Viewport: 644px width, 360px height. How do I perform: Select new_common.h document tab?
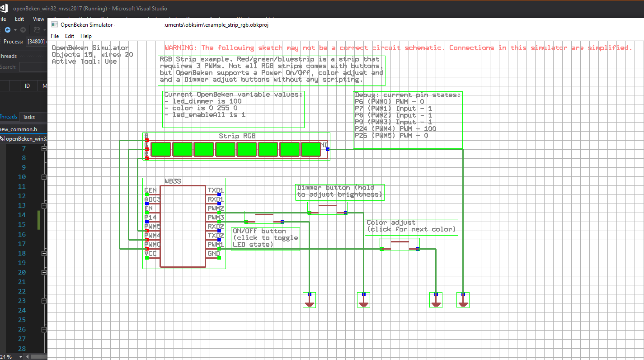[18, 129]
